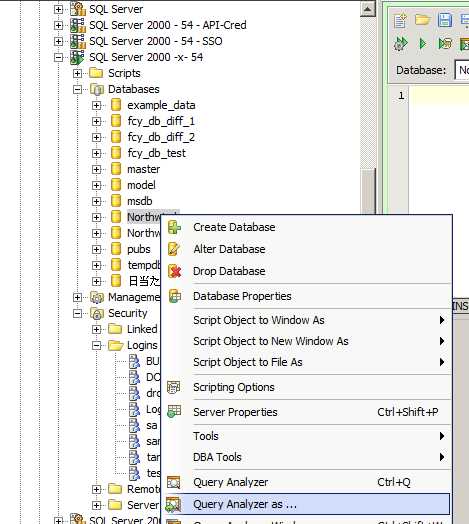Choose Alter Database menu entry
469x524 pixels.
point(306,249)
